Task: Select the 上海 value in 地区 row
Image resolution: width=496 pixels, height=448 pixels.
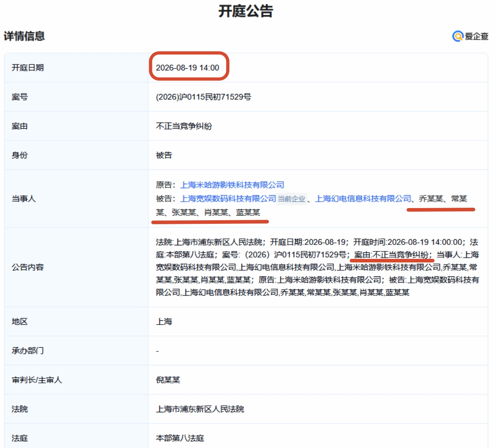Action: [164, 321]
